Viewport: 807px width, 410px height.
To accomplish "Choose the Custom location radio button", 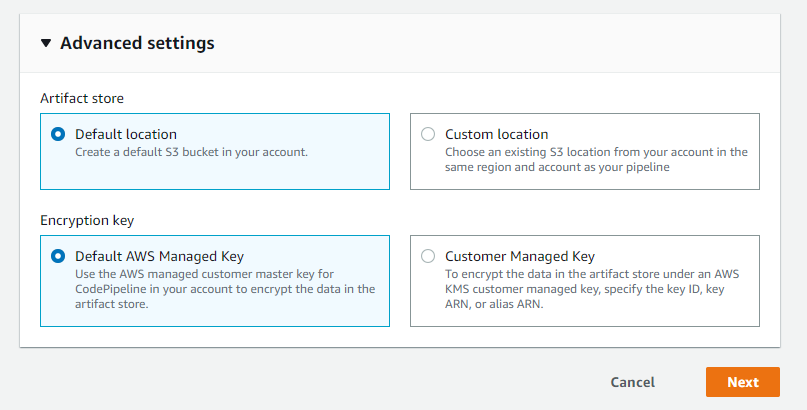I will [428, 134].
